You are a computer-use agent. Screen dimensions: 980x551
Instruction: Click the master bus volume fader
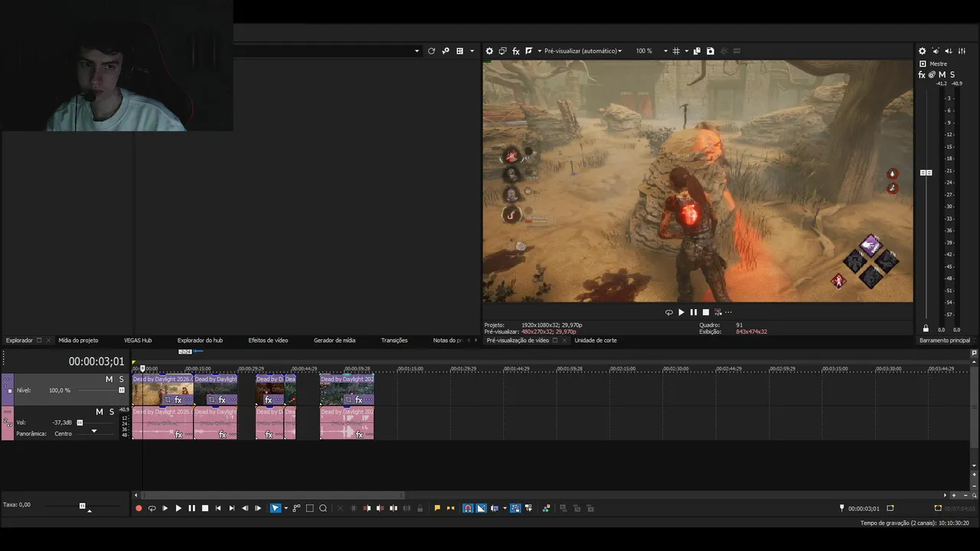pos(926,173)
